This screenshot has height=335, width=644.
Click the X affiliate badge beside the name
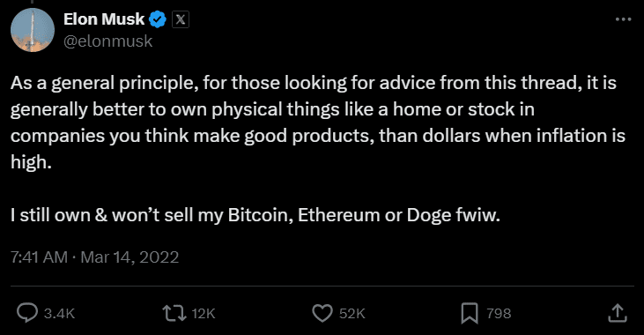181,19
